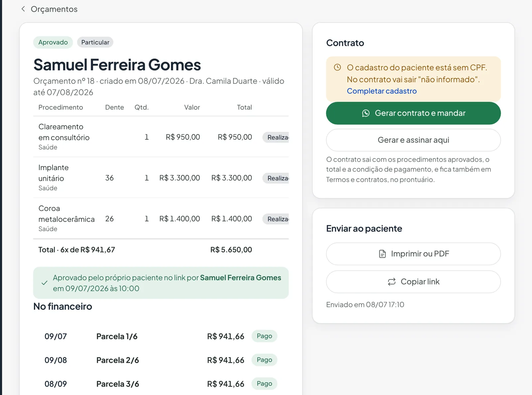The image size is (532, 395).
Task: Click bold Samuel Ferreira Gomes in approval banner
Action: tap(241, 278)
